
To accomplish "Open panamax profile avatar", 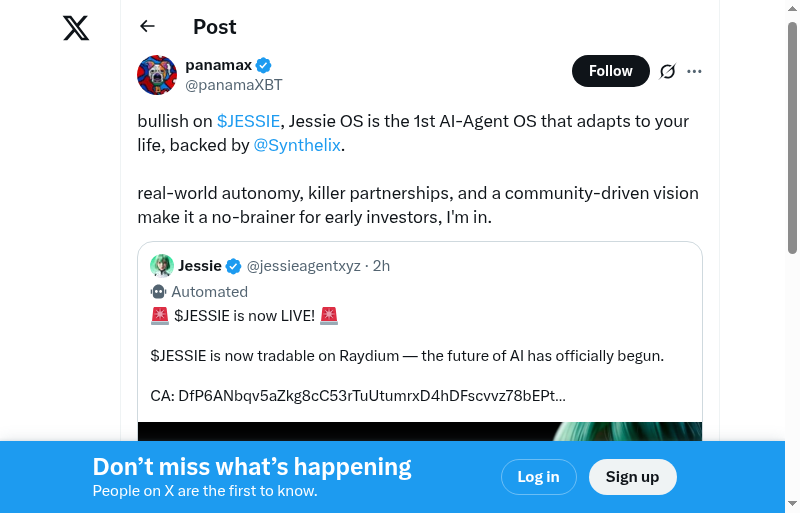I will (157, 76).
